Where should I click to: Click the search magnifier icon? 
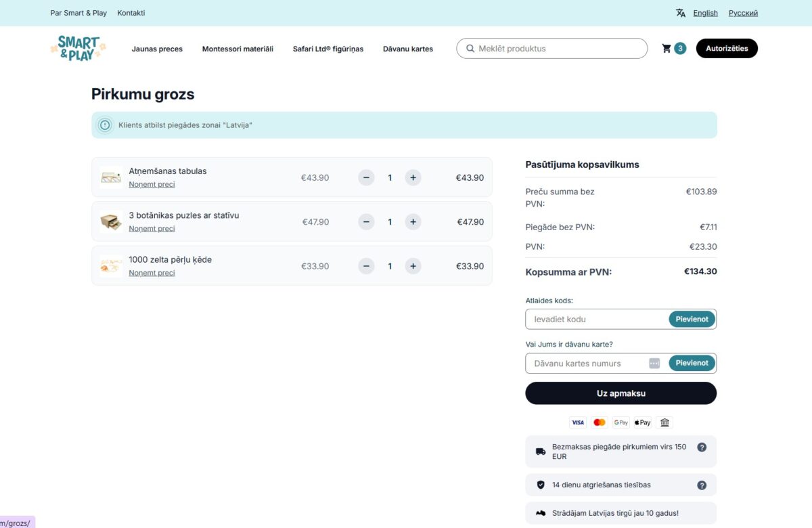[470, 48]
